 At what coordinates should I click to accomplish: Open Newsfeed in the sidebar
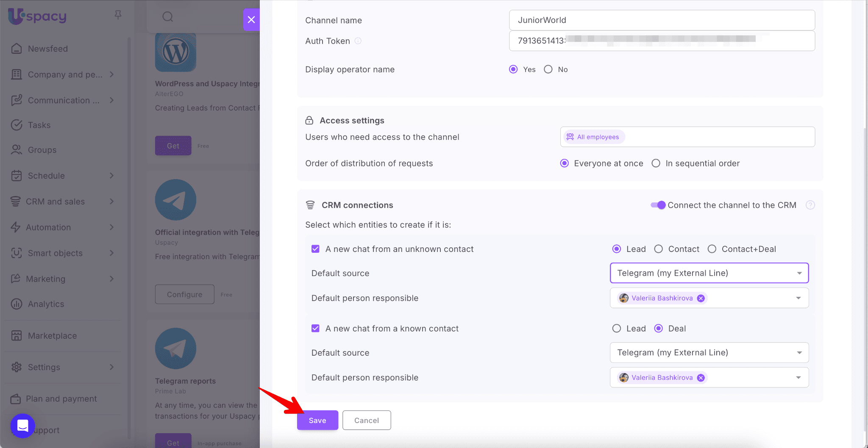click(47, 49)
